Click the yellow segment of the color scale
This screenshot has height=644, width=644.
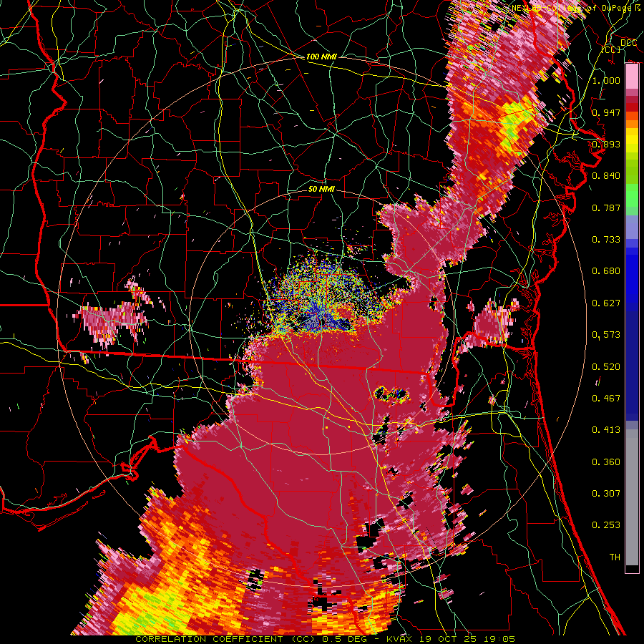(632, 140)
